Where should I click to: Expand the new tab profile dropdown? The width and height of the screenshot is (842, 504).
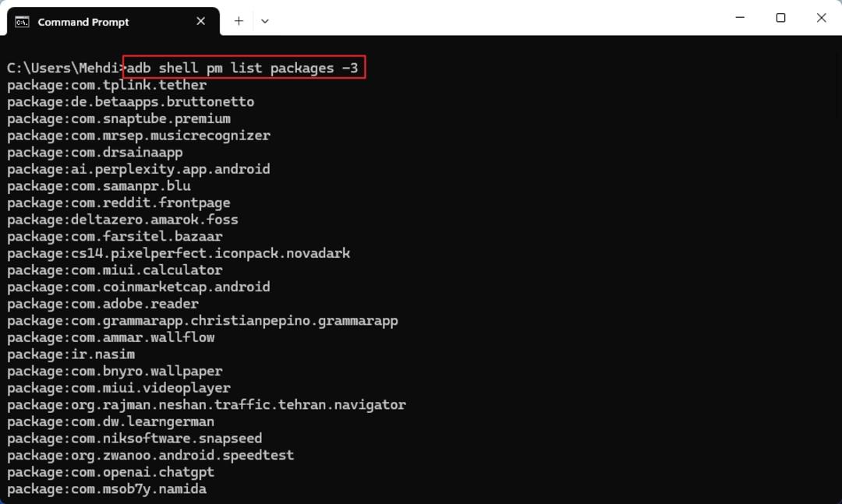coord(265,22)
